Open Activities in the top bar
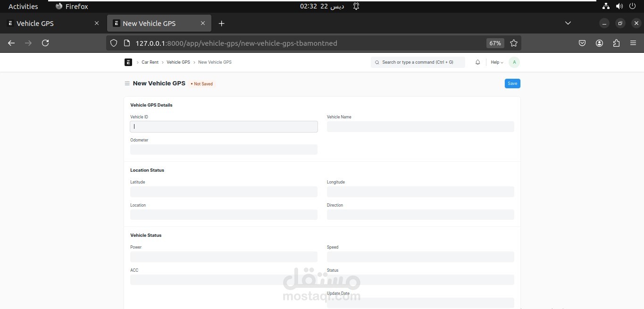 tap(23, 6)
